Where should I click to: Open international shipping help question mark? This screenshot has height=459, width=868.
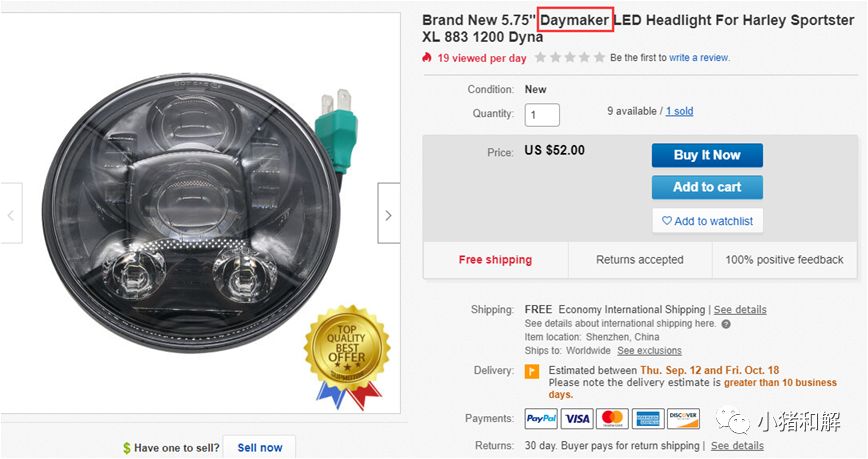coord(726,324)
